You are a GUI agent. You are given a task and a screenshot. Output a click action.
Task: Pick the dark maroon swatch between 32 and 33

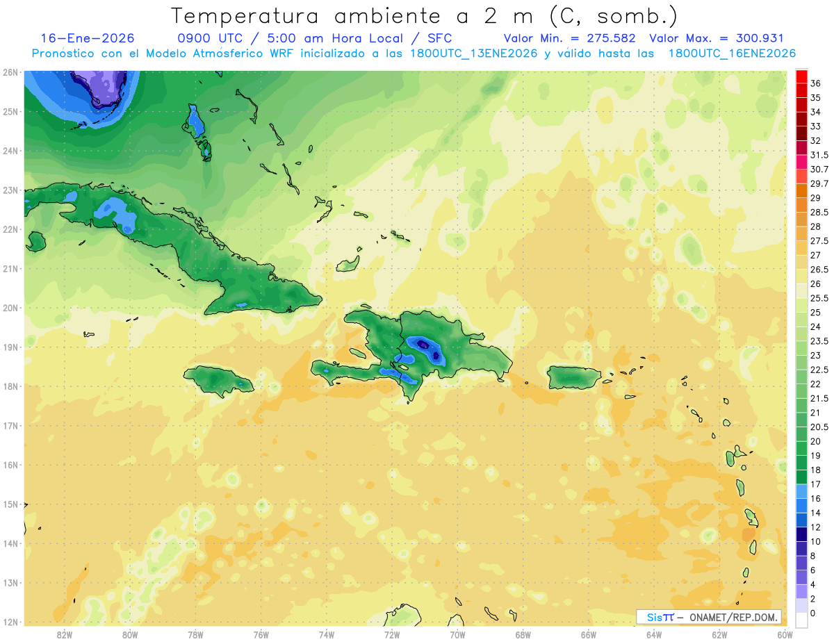[x=801, y=133]
